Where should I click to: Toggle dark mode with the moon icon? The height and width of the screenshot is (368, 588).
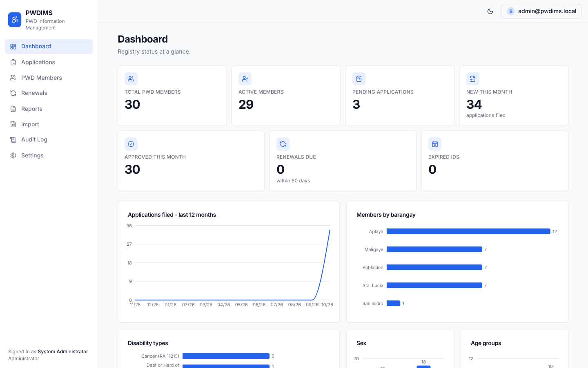[x=490, y=11]
